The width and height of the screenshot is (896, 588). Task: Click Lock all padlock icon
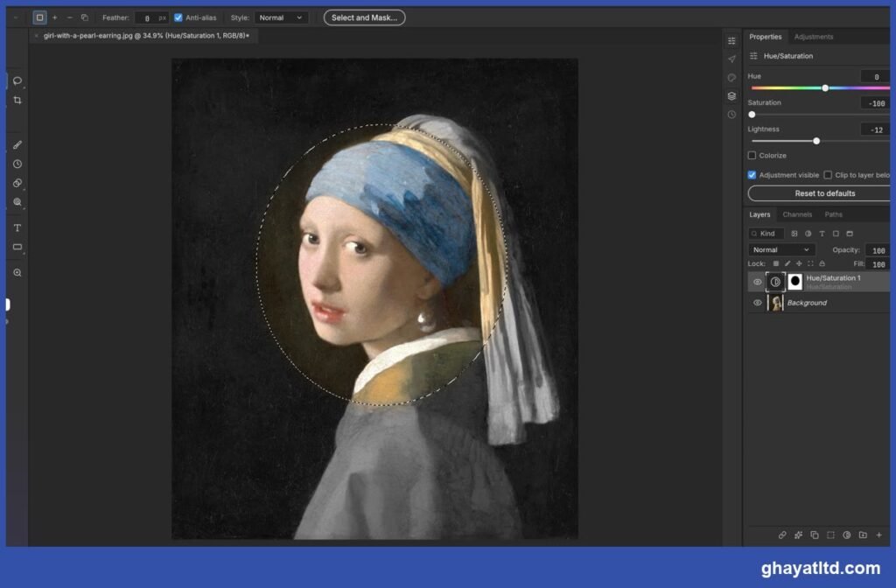tap(822, 263)
